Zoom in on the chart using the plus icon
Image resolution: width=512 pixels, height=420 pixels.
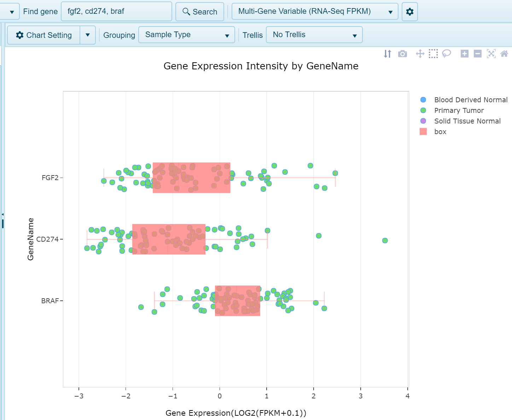(464, 53)
